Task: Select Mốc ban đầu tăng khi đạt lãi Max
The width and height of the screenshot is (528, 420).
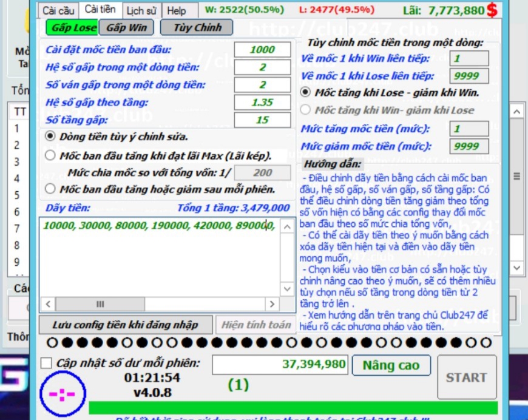Action: tap(50, 155)
